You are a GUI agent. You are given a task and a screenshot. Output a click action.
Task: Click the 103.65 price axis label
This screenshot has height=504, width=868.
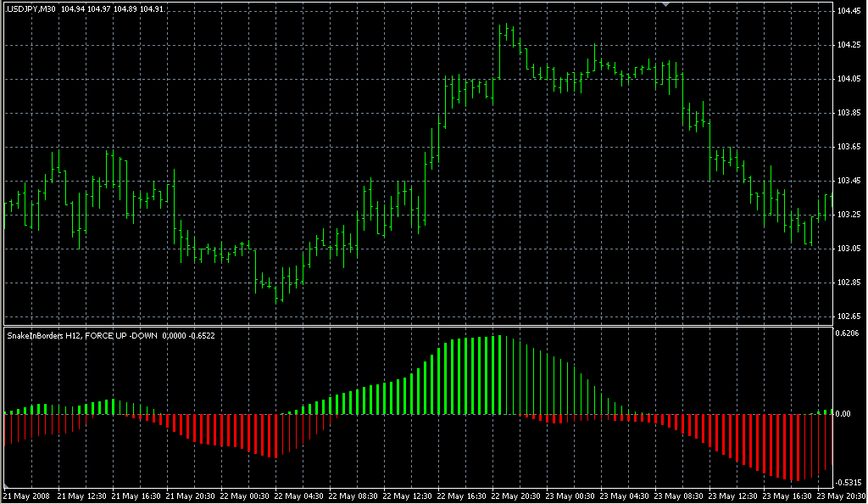click(850, 147)
